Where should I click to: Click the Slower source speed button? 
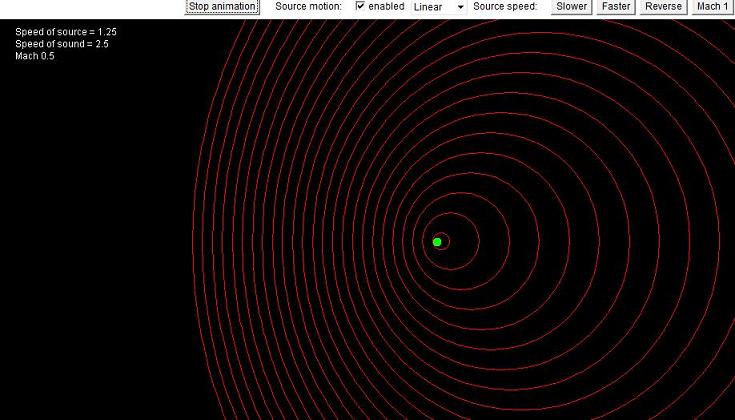pos(571,7)
